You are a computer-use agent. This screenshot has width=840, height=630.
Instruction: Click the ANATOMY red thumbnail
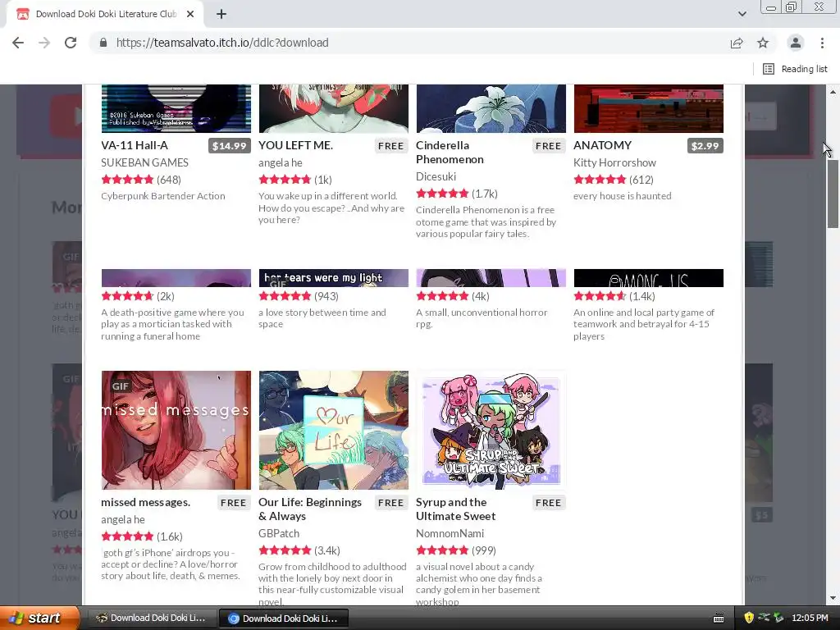click(648, 108)
